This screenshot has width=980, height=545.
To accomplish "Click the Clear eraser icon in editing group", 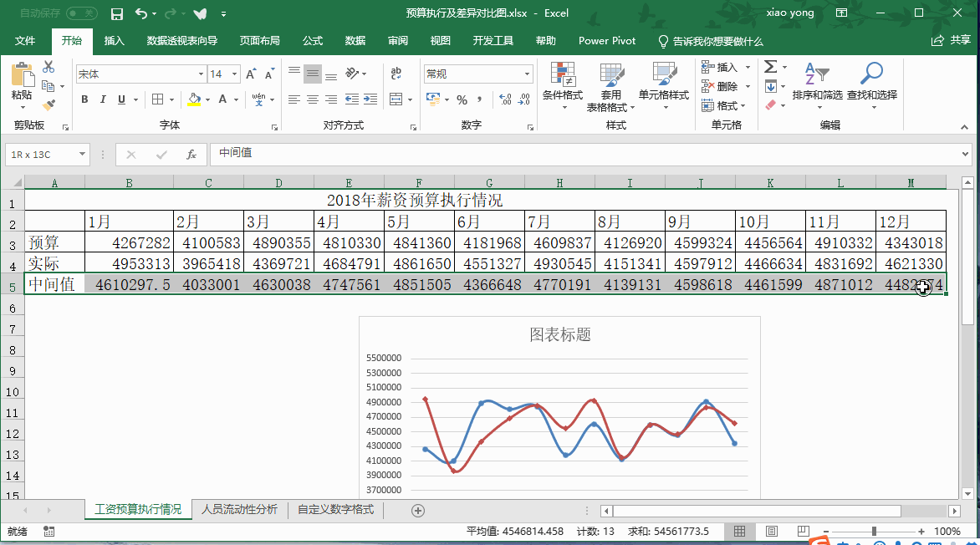I will click(x=771, y=105).
